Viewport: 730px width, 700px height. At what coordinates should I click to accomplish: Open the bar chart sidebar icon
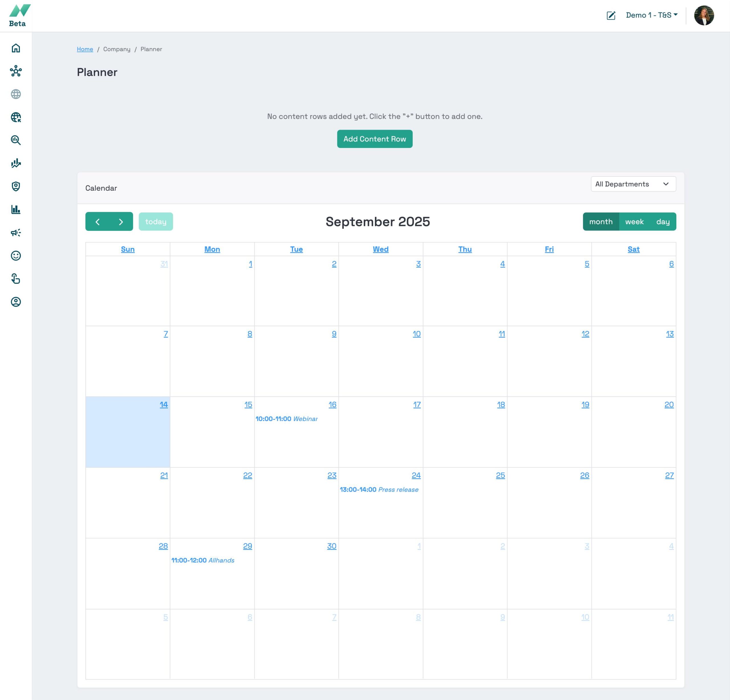click(16, 209)
